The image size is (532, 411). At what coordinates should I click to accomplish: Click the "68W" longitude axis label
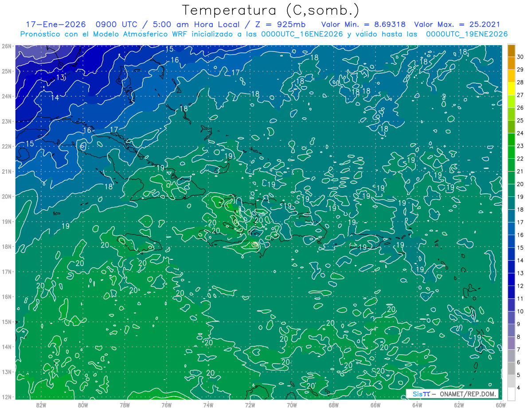333,405
